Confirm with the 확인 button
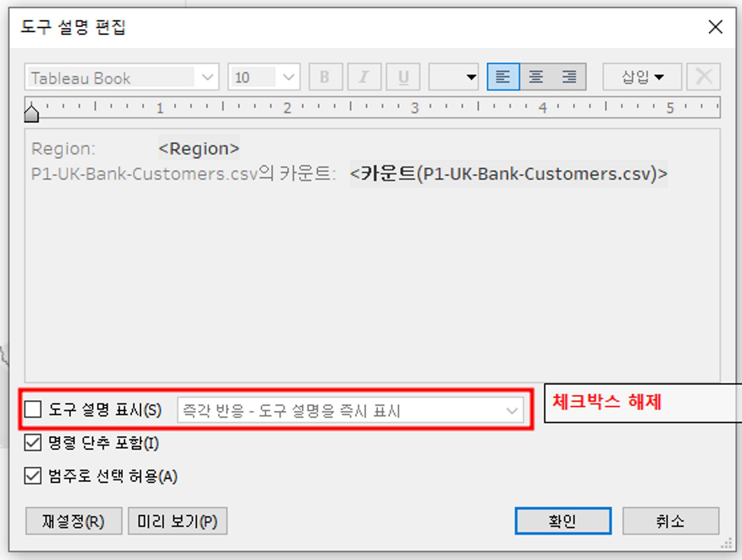 point(563,521)
